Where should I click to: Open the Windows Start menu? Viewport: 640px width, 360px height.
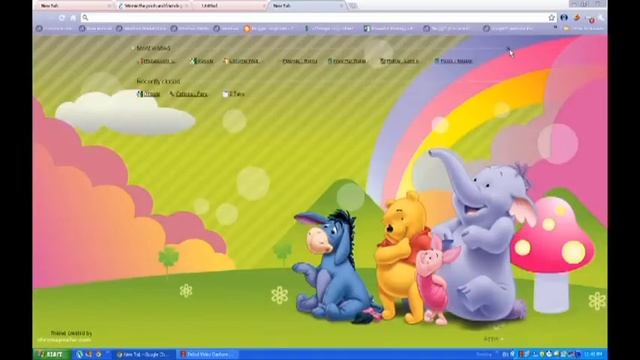52,354
